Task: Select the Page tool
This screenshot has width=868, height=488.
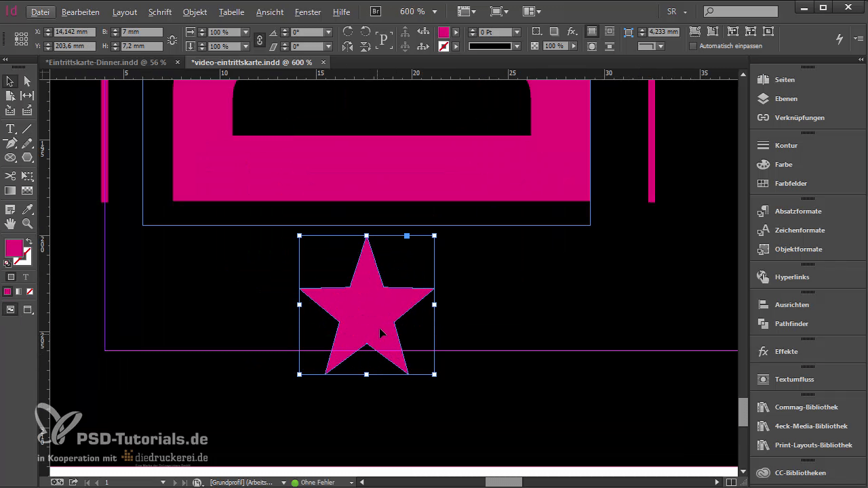Action: (x=10, y=96)
